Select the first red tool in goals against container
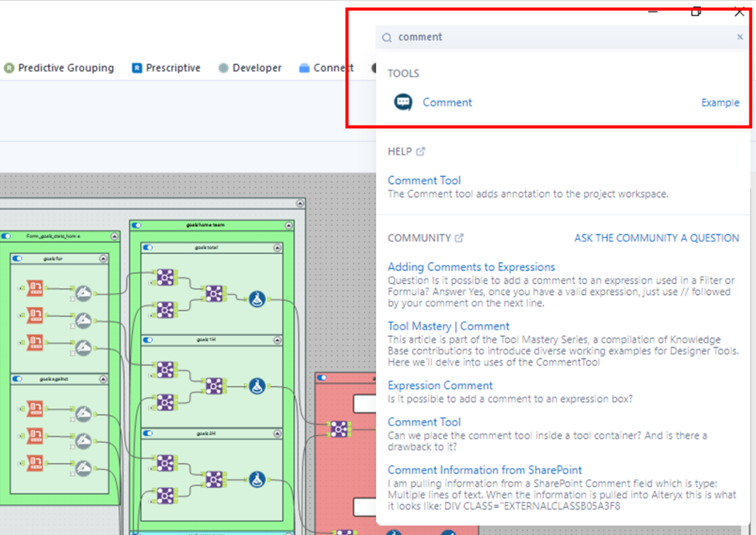Screen dimensions: 756x535 tap(34, 409)
